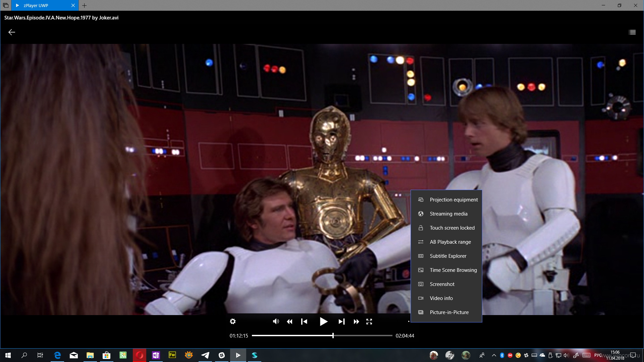Switch input language РУС
The image size is (644, 362).
(598, 355)
